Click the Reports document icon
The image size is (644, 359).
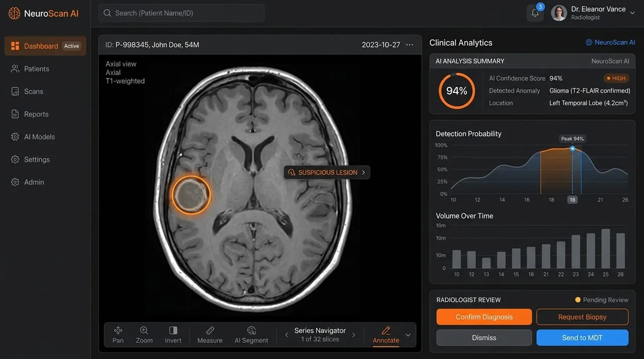(15, 114)
